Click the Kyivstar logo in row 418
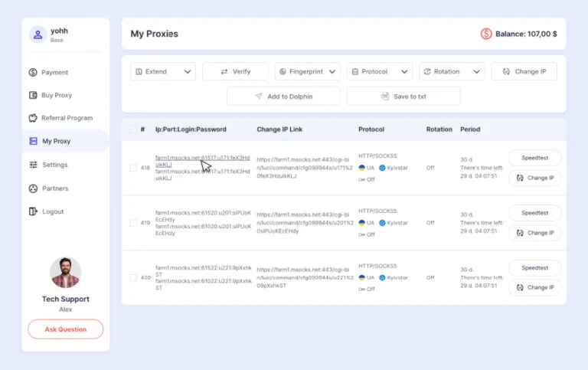 point(382,168)
